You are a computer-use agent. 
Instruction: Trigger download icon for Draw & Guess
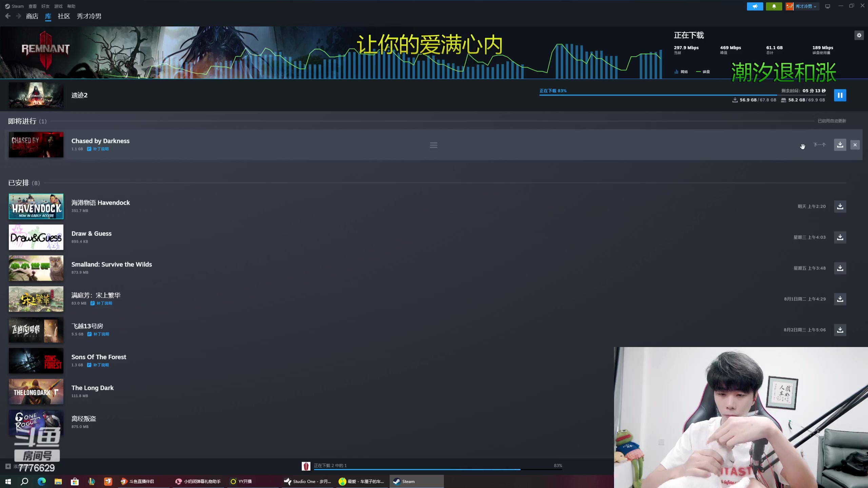pos(840,237)
